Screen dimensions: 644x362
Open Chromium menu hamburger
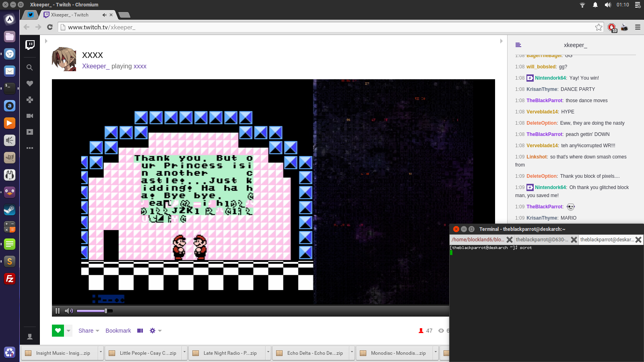coord(638,27)
